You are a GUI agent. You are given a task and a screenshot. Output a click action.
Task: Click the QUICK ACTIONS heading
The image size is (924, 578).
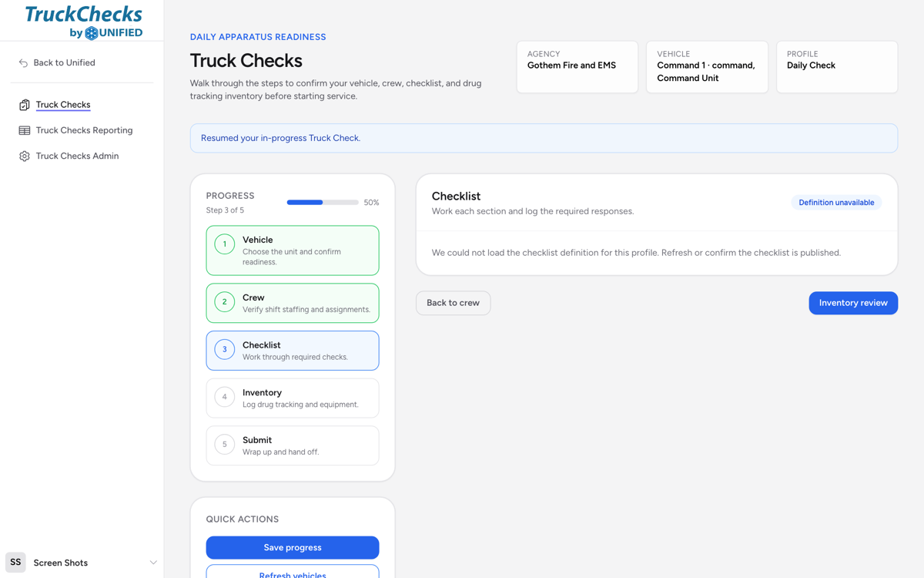pos(243,519)
